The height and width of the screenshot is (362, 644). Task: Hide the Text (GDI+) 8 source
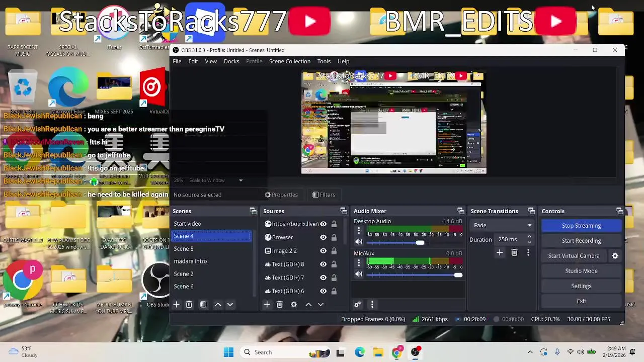(x=324, y=264)
